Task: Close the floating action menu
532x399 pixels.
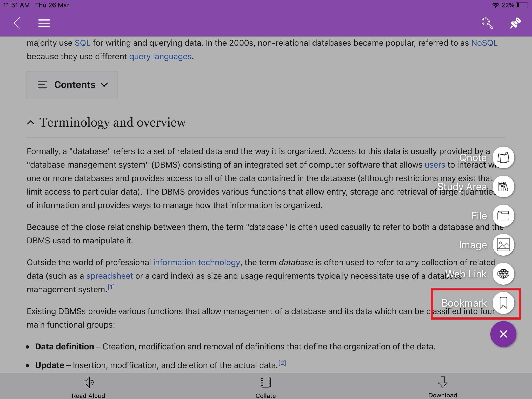Action: pos(503,334)
